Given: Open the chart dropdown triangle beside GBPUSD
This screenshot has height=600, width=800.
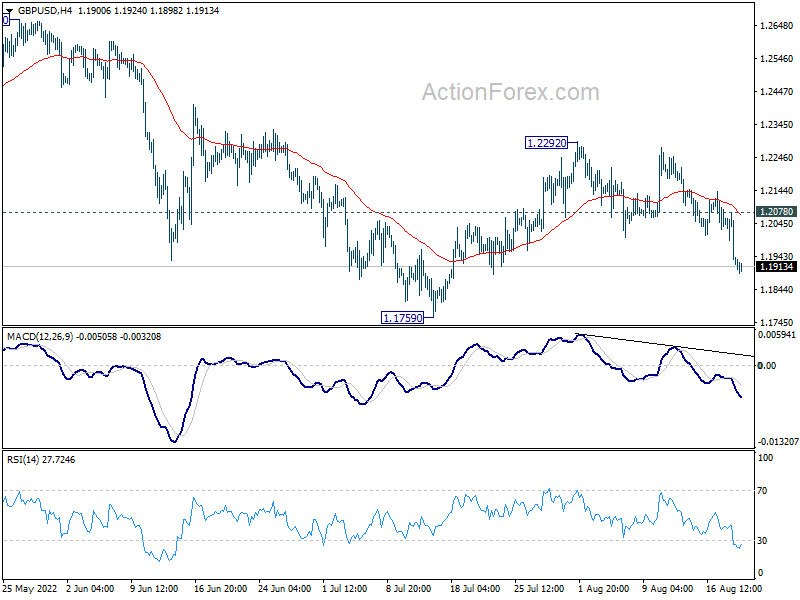Looking at the screenshot, I should [x=9, y=11].
